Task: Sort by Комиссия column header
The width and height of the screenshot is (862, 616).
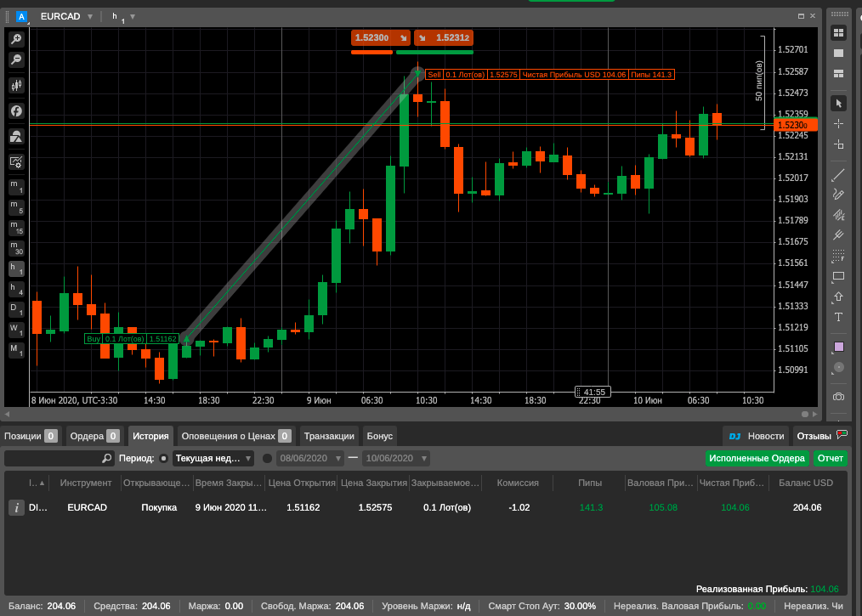Action: pos(518,483)
